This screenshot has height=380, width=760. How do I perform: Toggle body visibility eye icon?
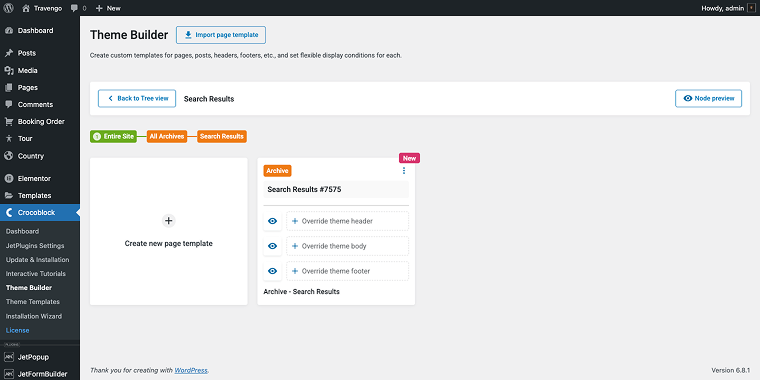tap(272, 246)
